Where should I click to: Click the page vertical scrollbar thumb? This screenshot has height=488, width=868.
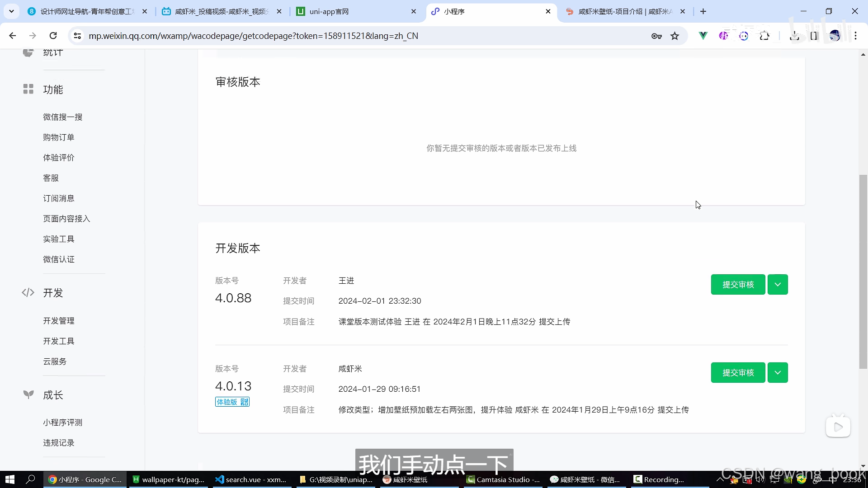coord(863,271)
